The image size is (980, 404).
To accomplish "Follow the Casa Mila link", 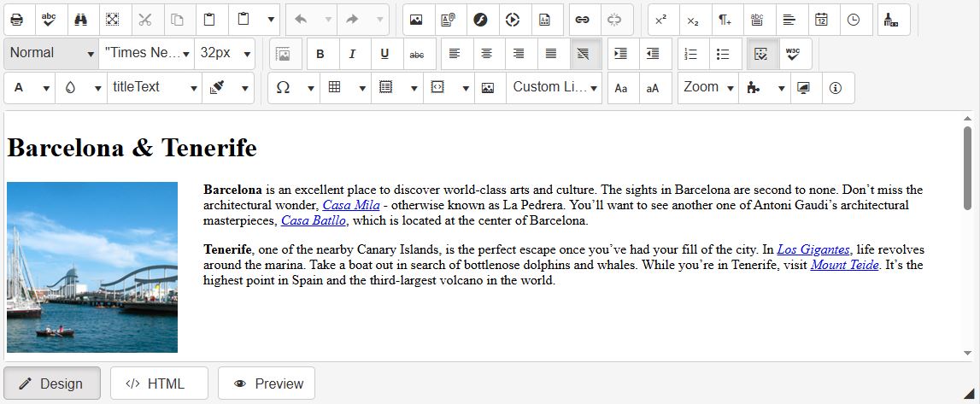I will point(351,205).
